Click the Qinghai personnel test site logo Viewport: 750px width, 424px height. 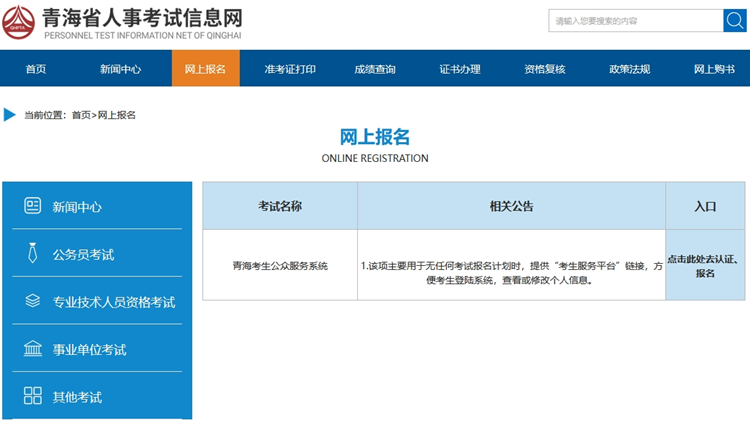pos(20,23)
